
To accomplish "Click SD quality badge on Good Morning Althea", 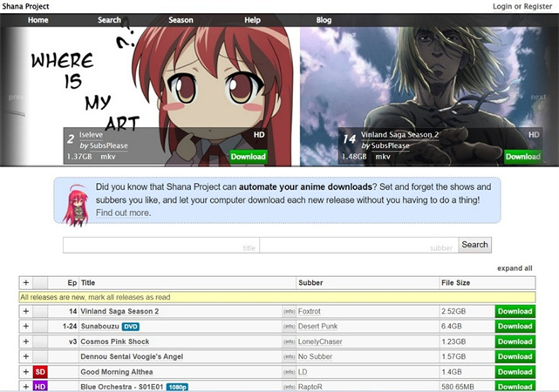I will pyautogui.click(x=40, y=372).
